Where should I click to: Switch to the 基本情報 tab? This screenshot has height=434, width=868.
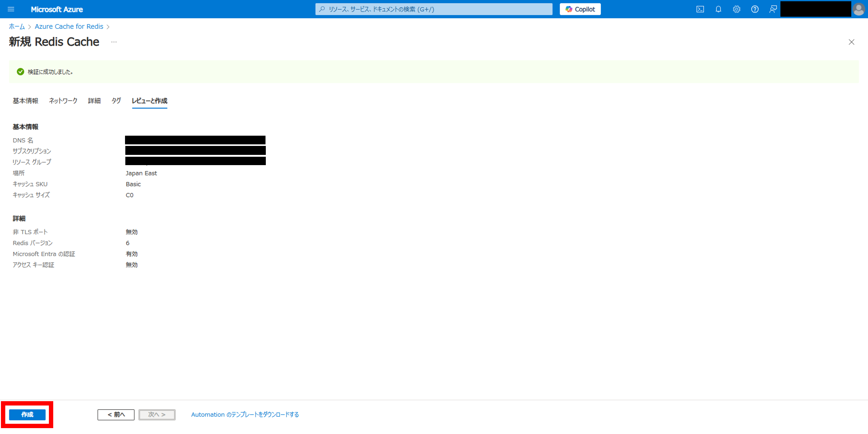tap(25, 100)
